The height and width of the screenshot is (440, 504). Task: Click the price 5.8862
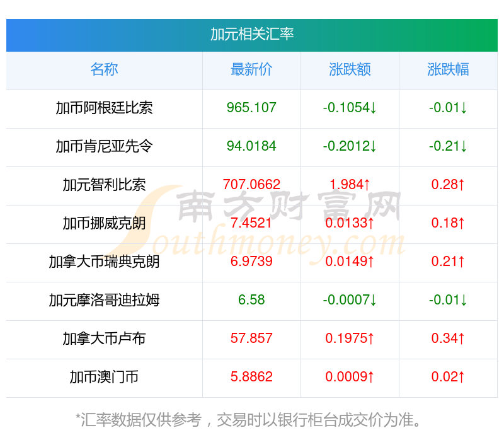(x=251, y=377)
